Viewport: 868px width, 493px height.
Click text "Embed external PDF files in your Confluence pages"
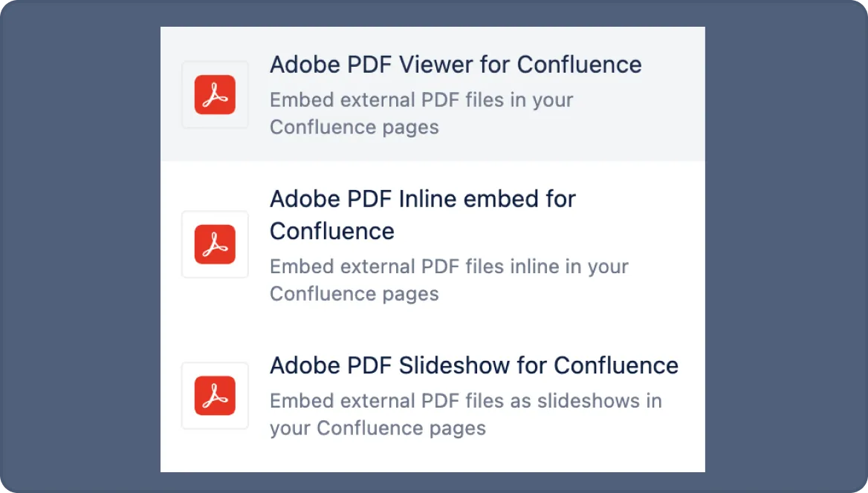coord(421,114)
